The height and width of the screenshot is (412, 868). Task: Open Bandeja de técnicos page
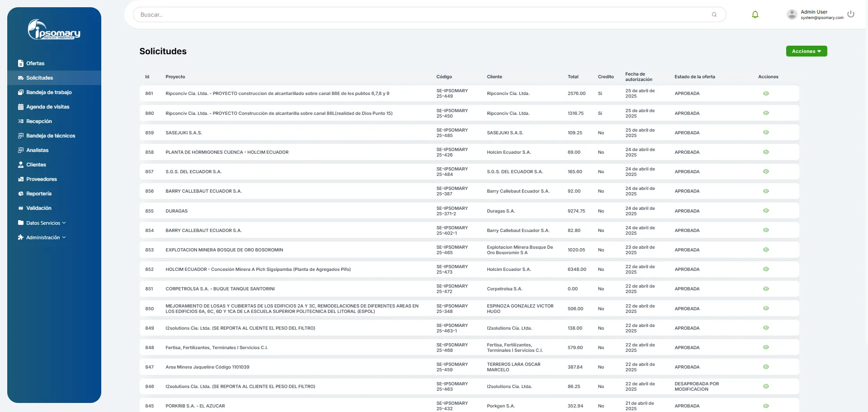(51, 136)
